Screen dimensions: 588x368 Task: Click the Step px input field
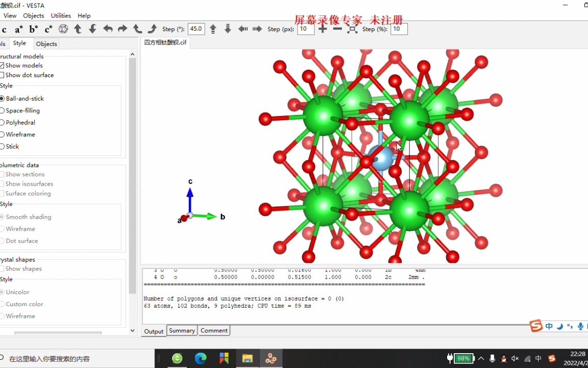(306, 29)
